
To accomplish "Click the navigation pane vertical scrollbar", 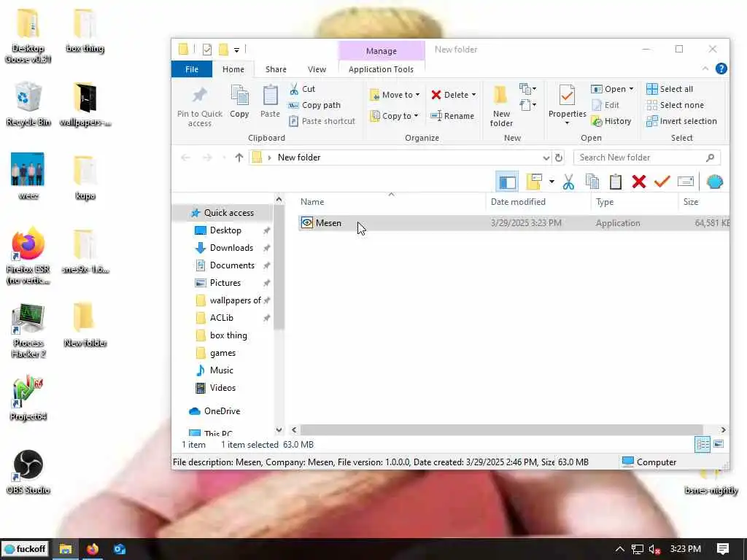I will 279,267.
